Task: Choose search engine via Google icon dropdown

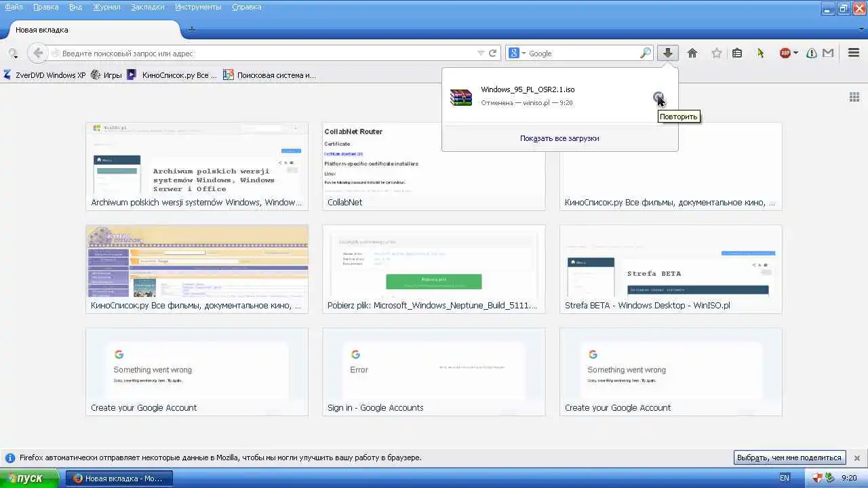Action: coord(517,53)
